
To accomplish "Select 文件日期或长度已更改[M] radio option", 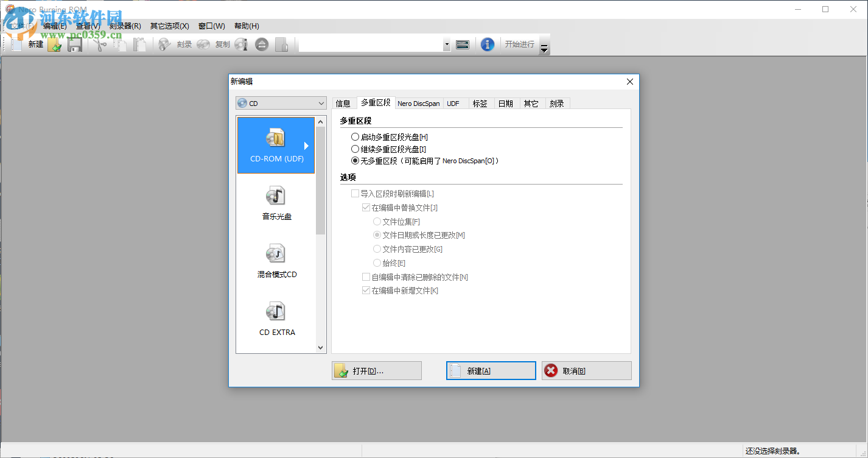I will point(419,235).
